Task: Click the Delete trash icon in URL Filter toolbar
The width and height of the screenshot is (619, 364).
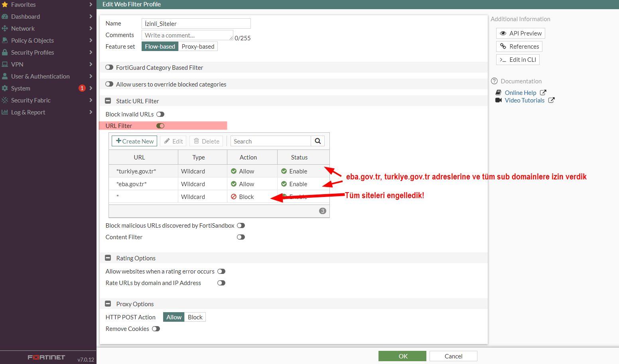Action: [x=195, y=141]
